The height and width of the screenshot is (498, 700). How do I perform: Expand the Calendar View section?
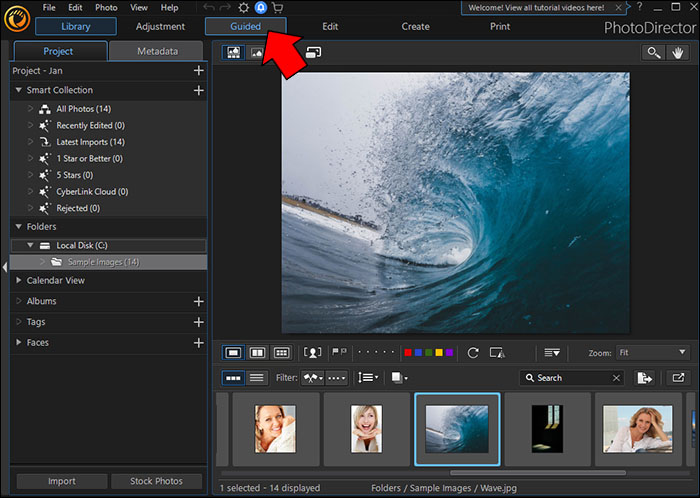point(19,281)
